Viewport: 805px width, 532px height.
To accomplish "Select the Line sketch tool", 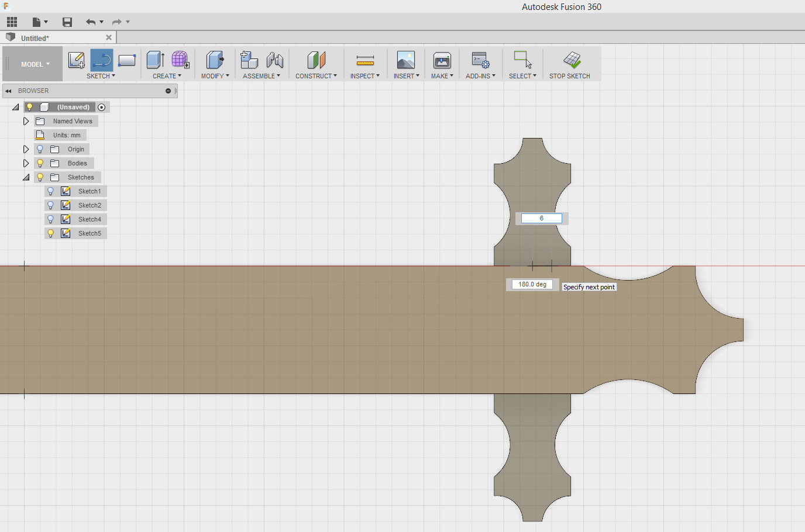I will click(x=102, y=60).
